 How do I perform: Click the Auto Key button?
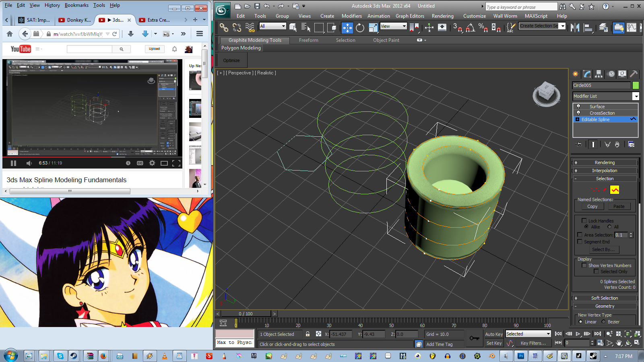[493, 334]
